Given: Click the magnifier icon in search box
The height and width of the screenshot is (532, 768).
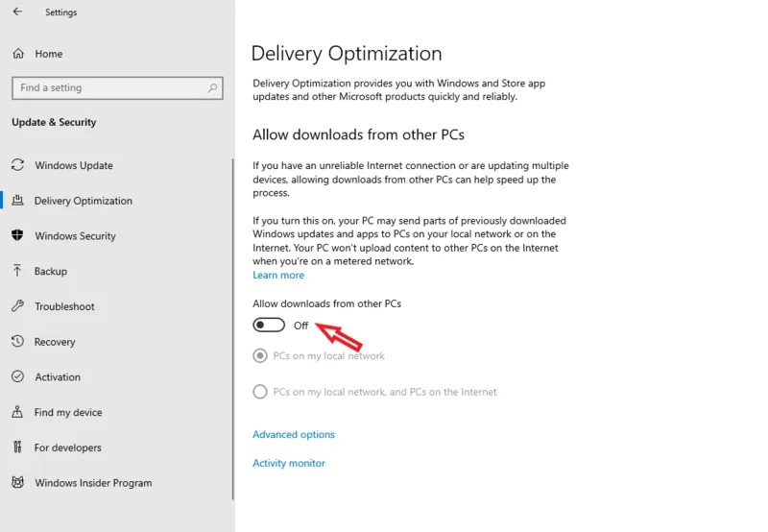Looking at the screenshot, I should [212, 87].
